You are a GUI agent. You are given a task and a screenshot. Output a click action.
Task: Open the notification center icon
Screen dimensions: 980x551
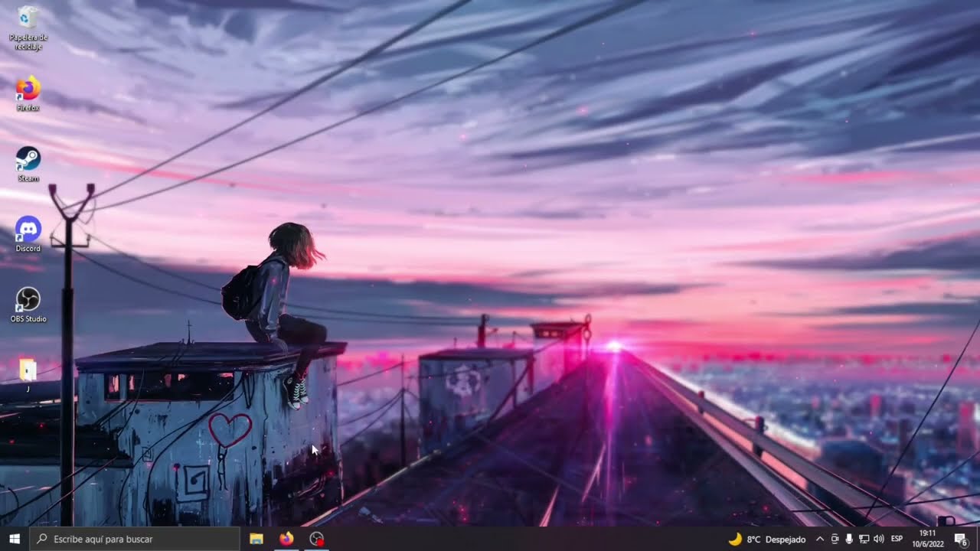point(960,539)
